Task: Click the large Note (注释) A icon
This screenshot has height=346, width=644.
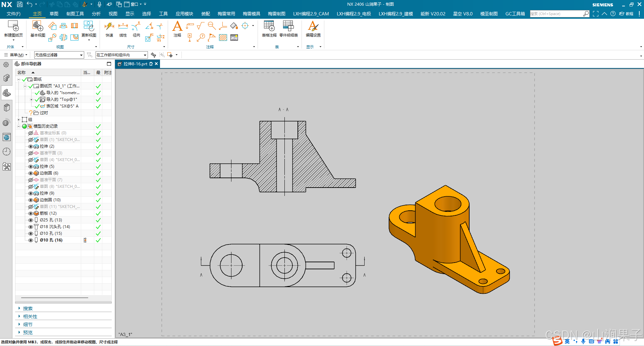Action: pyautogui.click(x=177, y=26)
